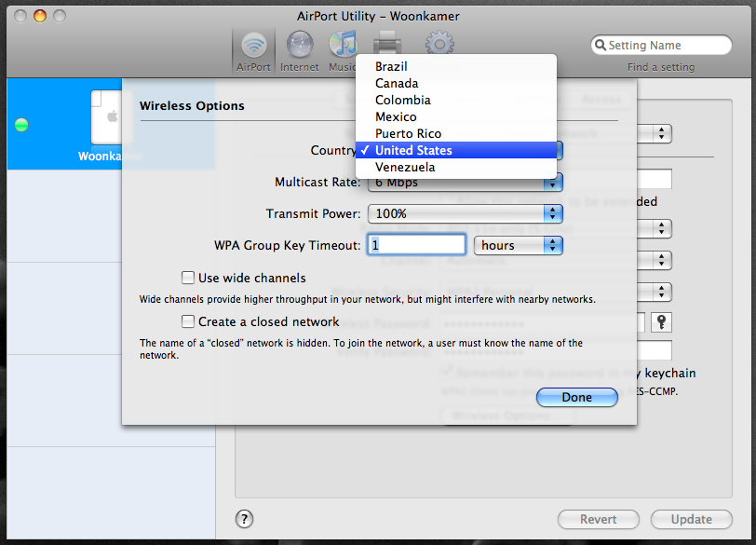Click the Update button
Viewport: 756px width, 545px height.
pos(692,520)
